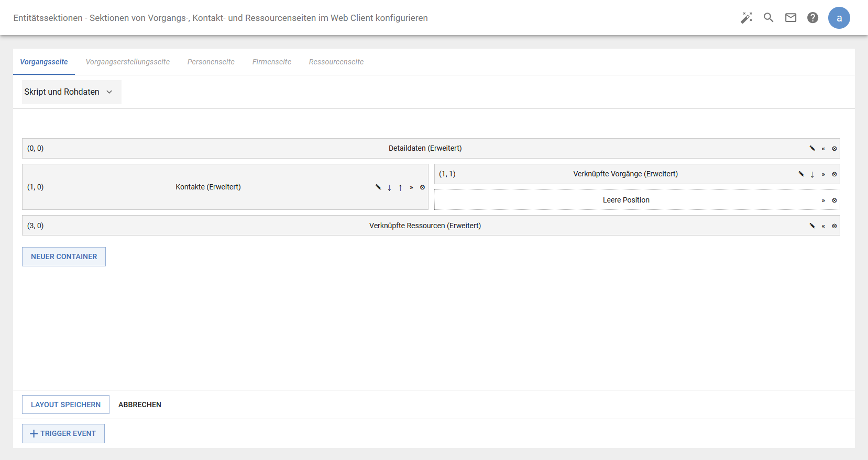Edit the Verknüpfte Ressourcen section
The height and width of the screenshot is (460, 868).
pyautogui.click(x=812, y=226)
